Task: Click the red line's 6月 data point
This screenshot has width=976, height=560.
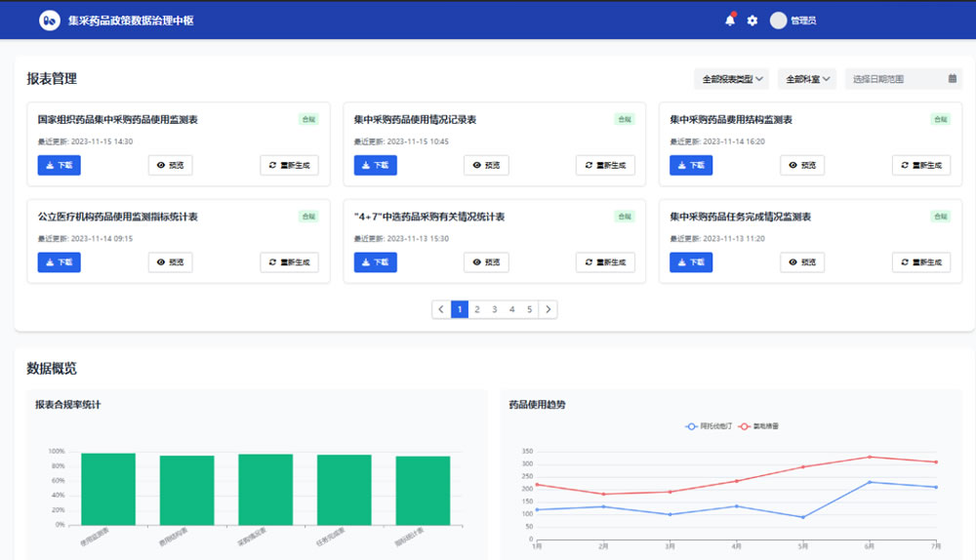Action: tap(870, 457)
